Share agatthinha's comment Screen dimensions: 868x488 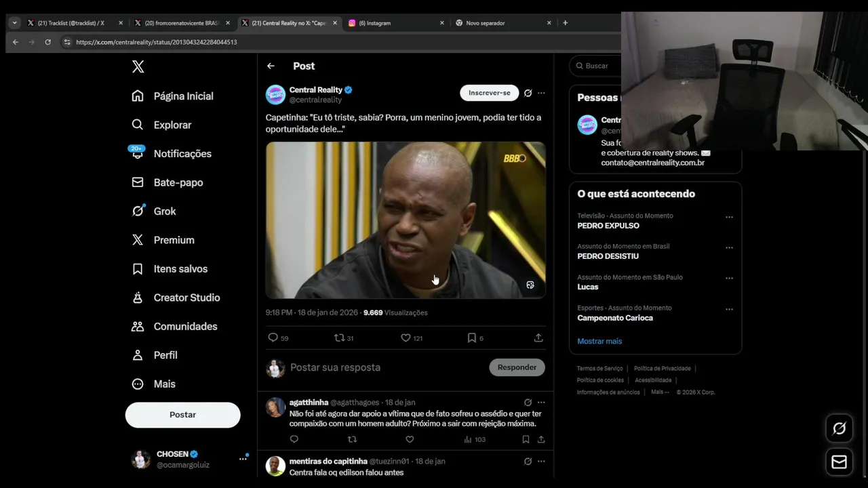tap(541, 439)
